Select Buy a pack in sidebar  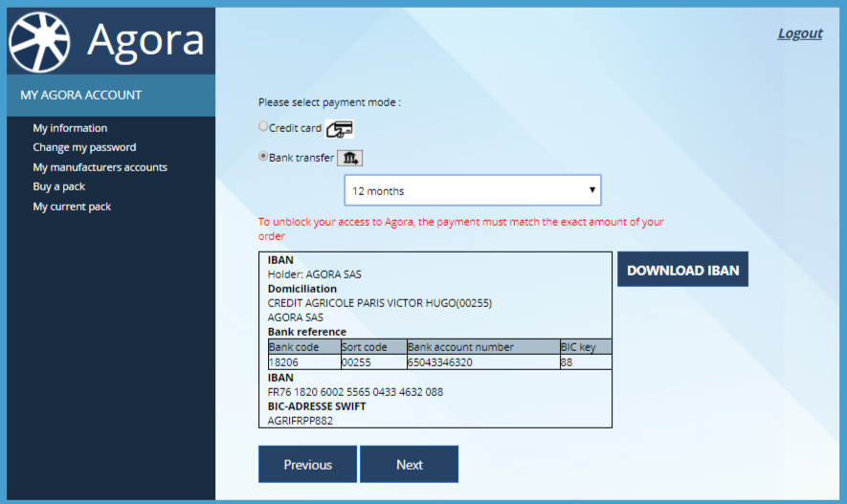(x=59, y=186)
